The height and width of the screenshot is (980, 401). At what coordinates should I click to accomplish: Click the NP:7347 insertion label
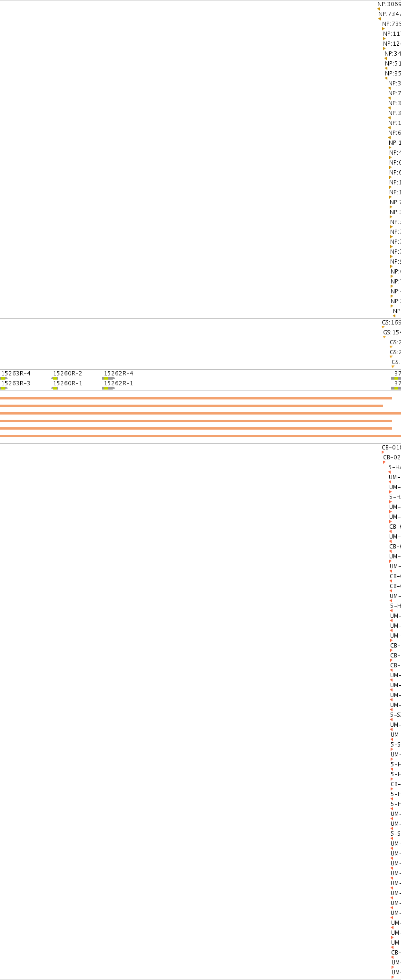(390, 14)
